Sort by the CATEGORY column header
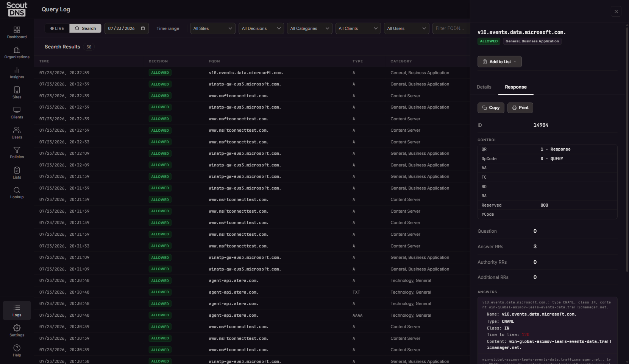The width and height of the screenshot is (629, 364). coord(401,61)
